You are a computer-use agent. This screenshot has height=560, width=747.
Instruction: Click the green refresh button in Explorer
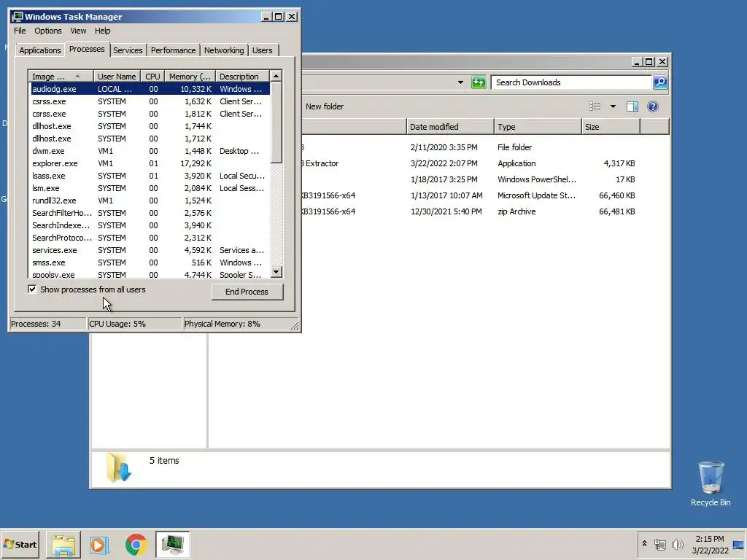click(479, 82)
